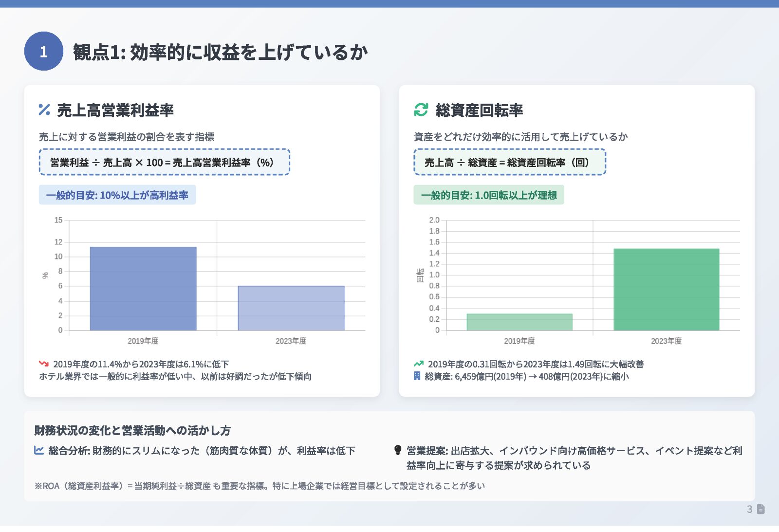Screen dimensions: 779x532
Task: Click the text 資産をどれだけ効率的に活用して売上げているか
Action: (521, 137)
